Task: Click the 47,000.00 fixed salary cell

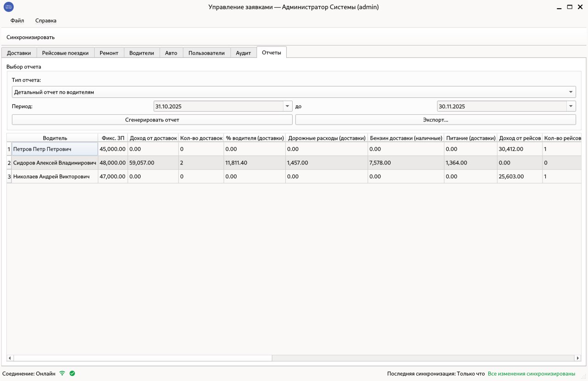Action: click(113, 176)
